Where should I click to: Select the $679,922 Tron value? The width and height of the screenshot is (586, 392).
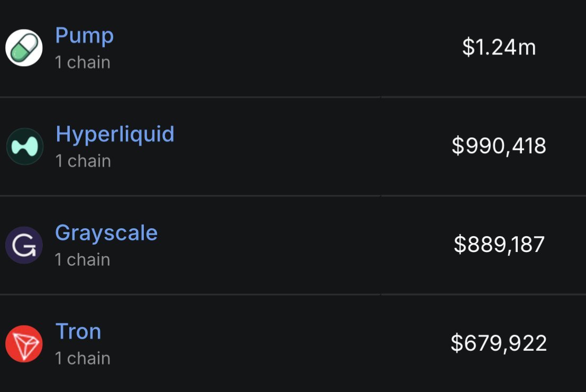coord(499,343)
